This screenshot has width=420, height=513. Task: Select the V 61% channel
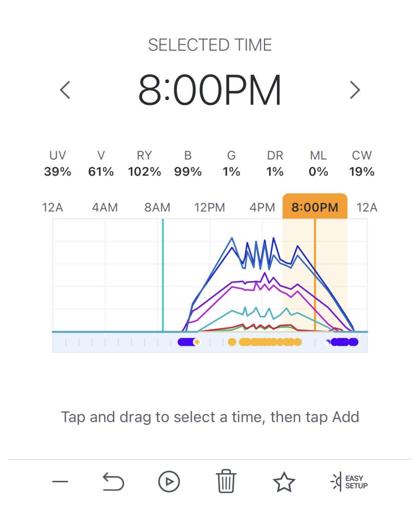tap(101, 164)
